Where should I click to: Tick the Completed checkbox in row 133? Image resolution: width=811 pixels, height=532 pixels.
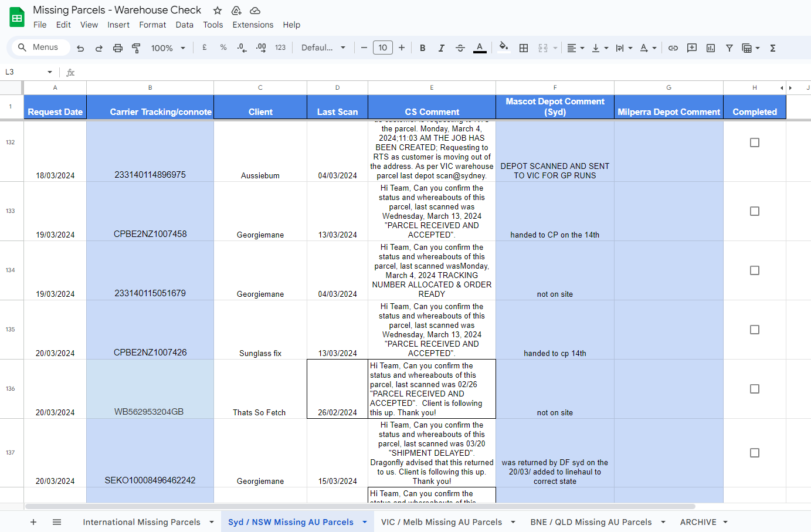coord(755,211)
